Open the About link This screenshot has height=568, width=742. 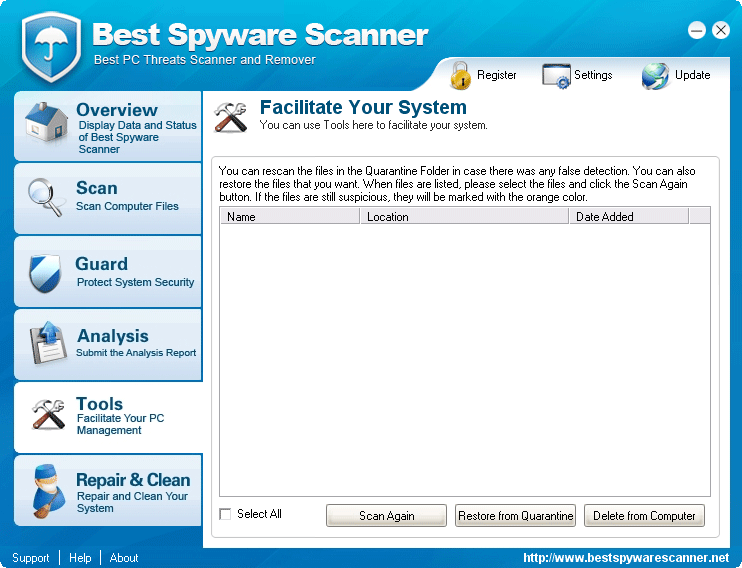tap(124, 558)
